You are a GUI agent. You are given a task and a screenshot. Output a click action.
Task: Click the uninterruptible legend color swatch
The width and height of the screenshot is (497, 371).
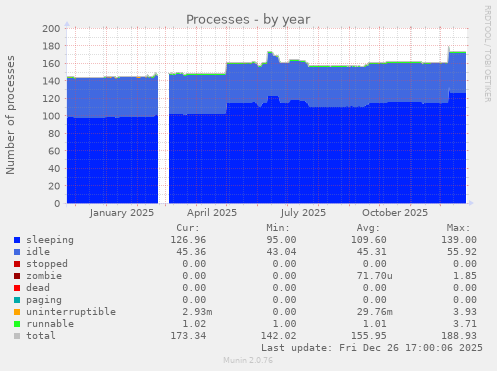coord(17,312)
